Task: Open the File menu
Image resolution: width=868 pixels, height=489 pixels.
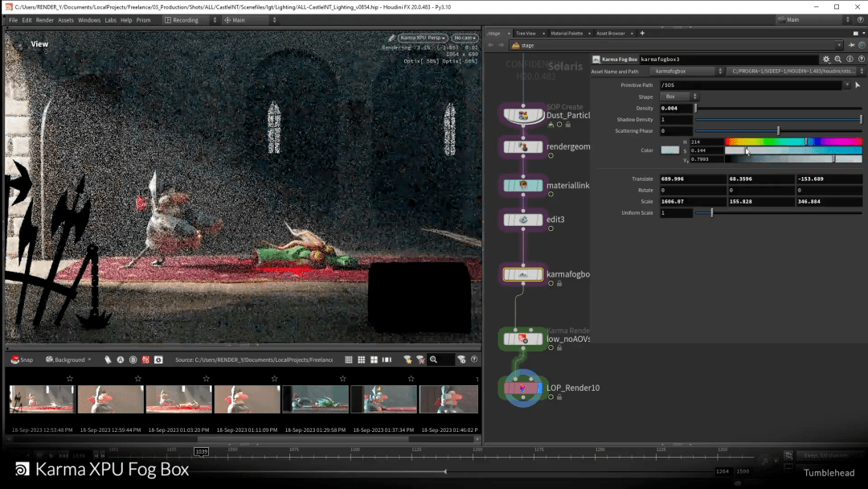Action: [x=14, y=20]
